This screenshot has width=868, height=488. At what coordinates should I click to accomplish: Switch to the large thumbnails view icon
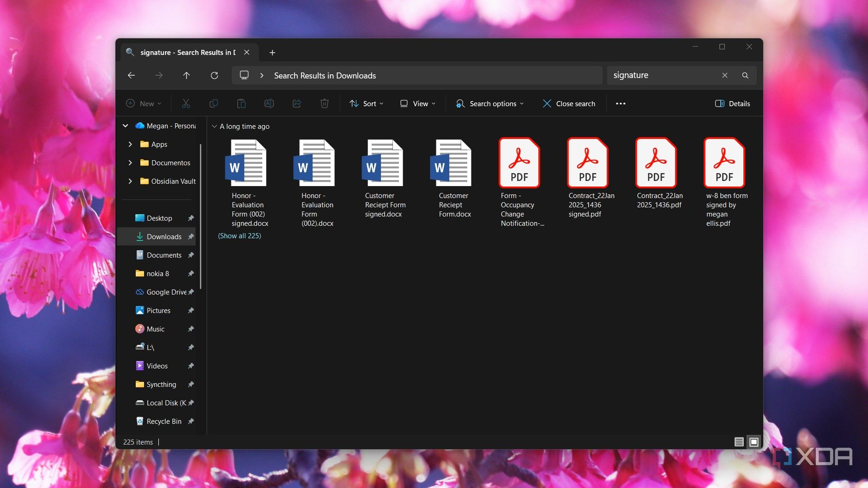pos(754,442)
